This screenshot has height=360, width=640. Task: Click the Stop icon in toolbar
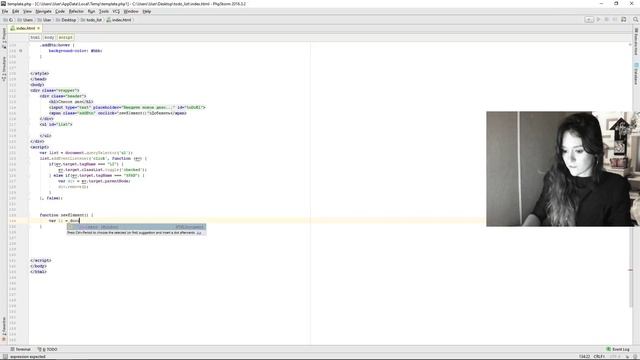point(615,20)
